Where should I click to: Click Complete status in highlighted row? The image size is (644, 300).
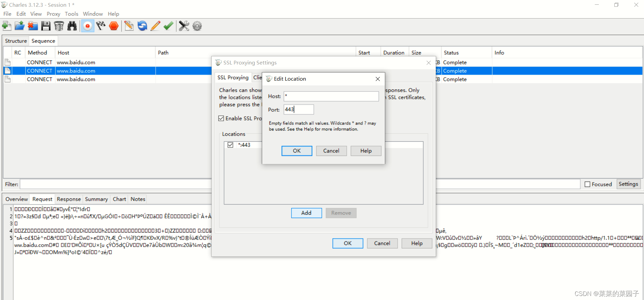[455, 71]
